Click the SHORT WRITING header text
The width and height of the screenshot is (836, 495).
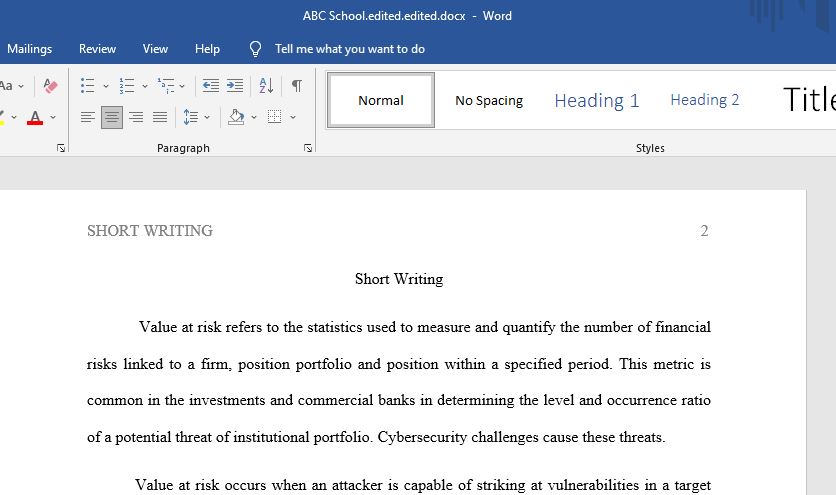click(150, 230)
